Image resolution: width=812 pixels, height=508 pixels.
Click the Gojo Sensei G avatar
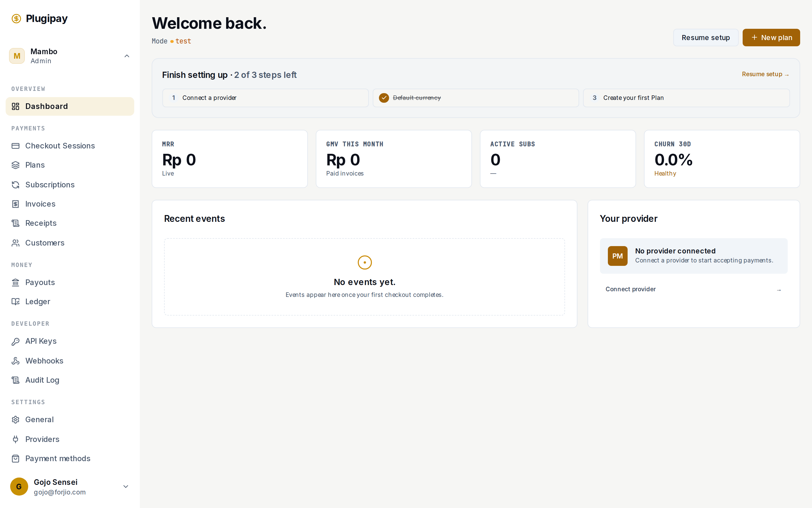point(19,487)
